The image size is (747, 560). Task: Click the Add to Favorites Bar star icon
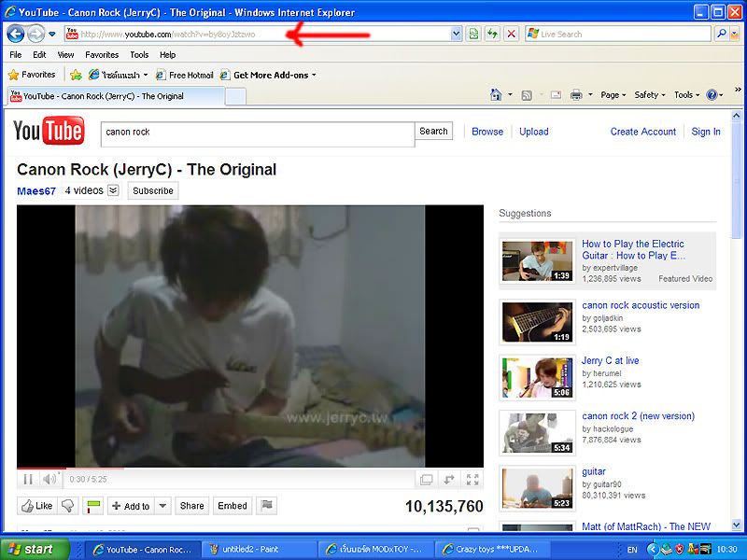coord(76,75)
